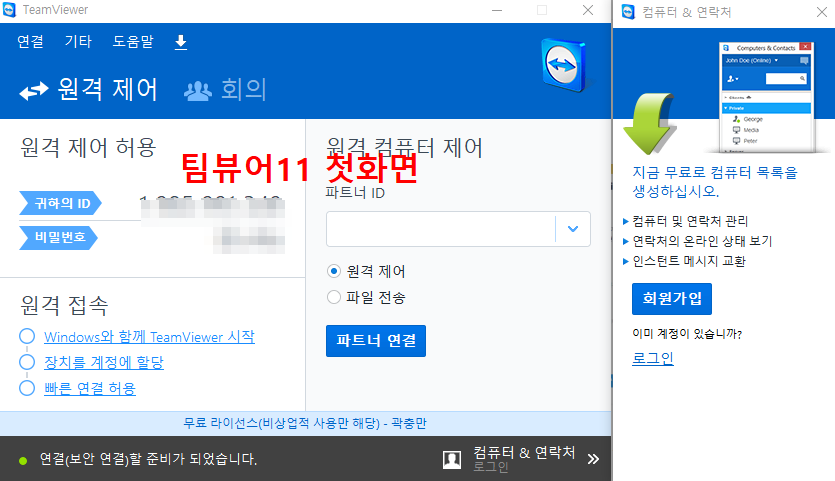Click inside the 파트너 ID input field
835x481 pixels.
click(441, 229)
